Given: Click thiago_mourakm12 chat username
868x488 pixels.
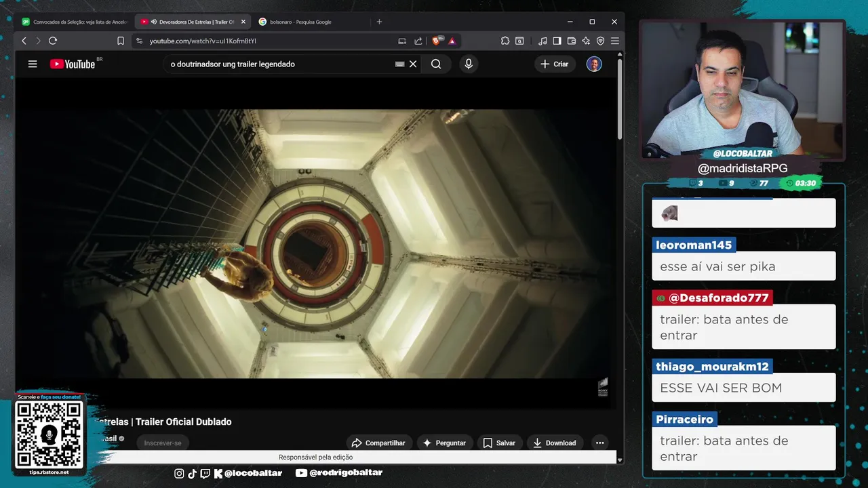Looking at the screenshot, I should pyautogui.click(x=712, y=366).
